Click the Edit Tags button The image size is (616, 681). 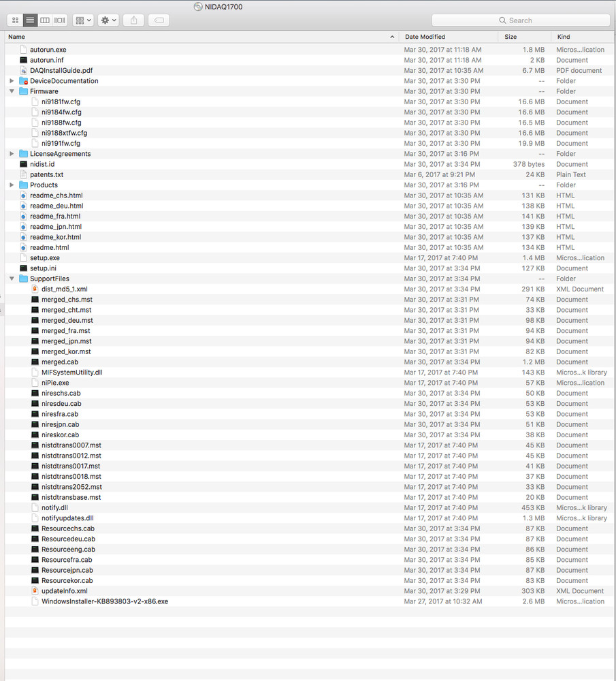point(159,20)
